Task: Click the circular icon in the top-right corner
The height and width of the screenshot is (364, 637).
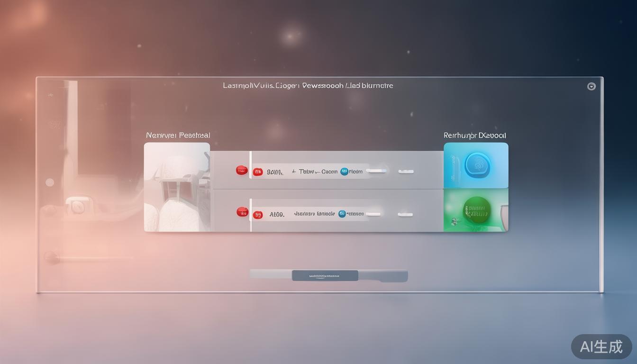Action: click(x=591, y=86)
